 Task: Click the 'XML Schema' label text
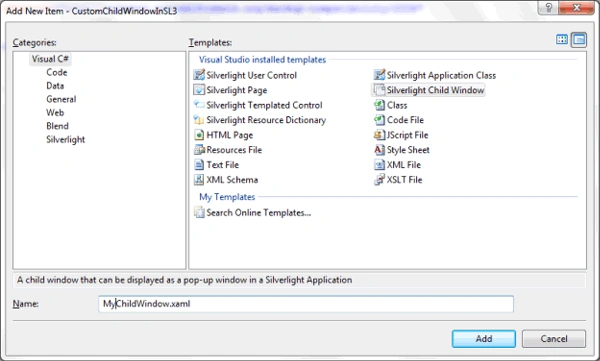point(232,180)
